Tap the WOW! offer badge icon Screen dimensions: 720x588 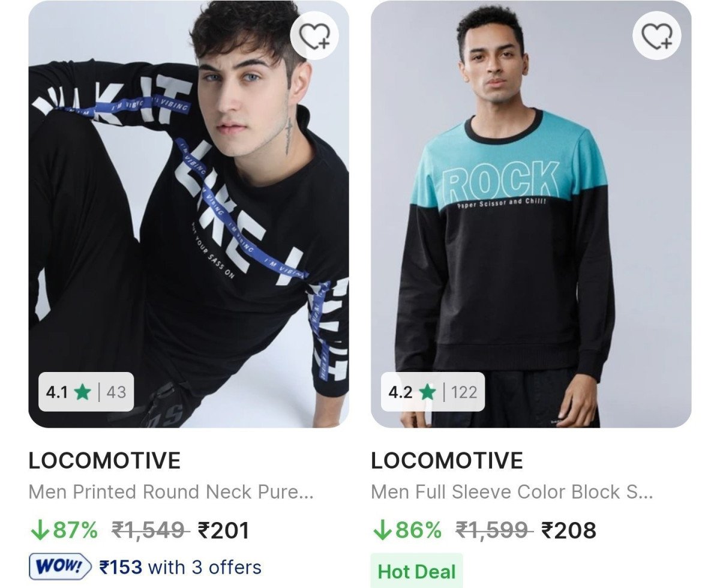tap(60, 566)
